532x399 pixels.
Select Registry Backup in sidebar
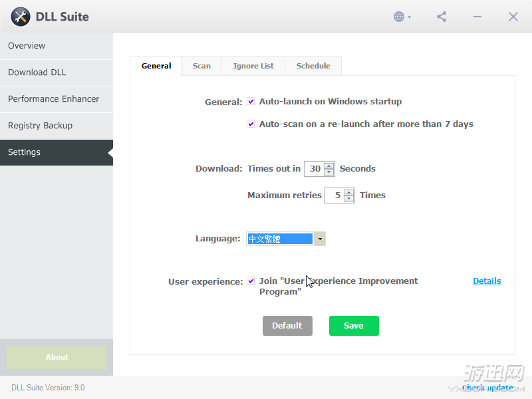coord(57,126)
